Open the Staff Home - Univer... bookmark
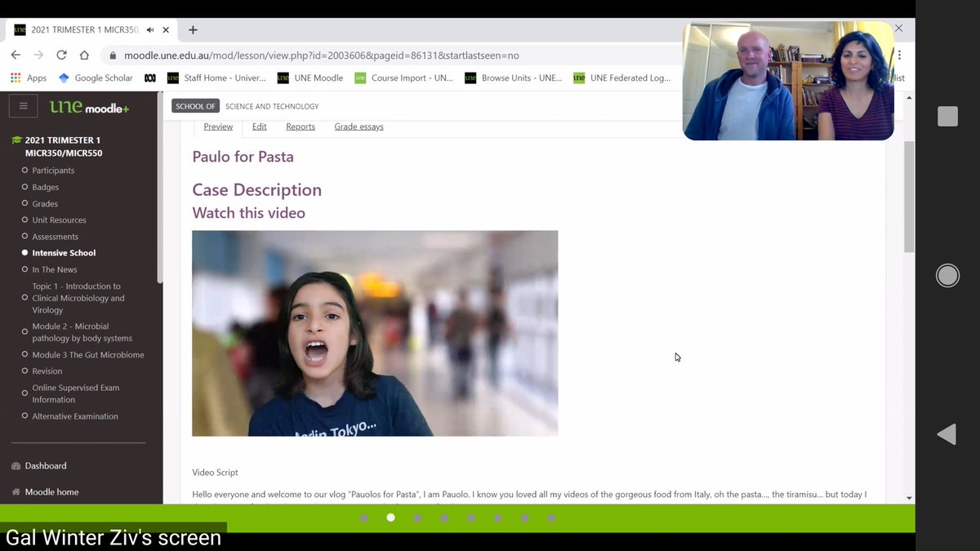Image resolution: width=980 pixels, height=551 pixels. (216, 78)
